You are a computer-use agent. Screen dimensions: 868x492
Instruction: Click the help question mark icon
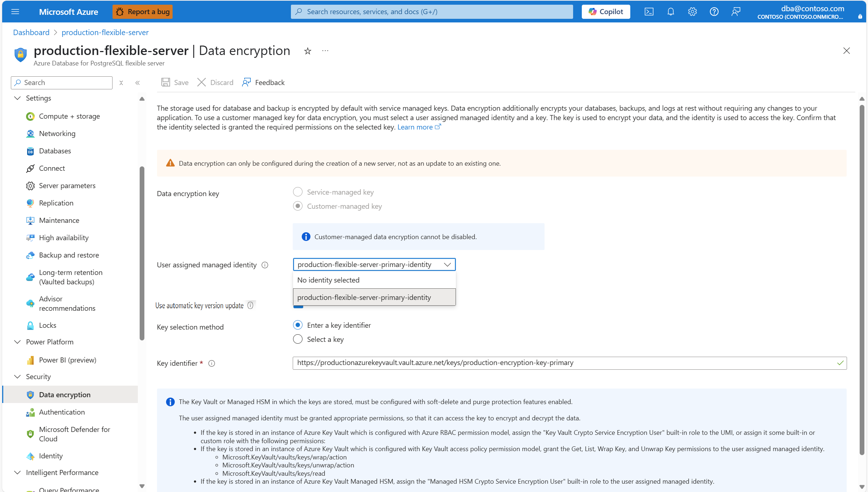tap(714, 12)
